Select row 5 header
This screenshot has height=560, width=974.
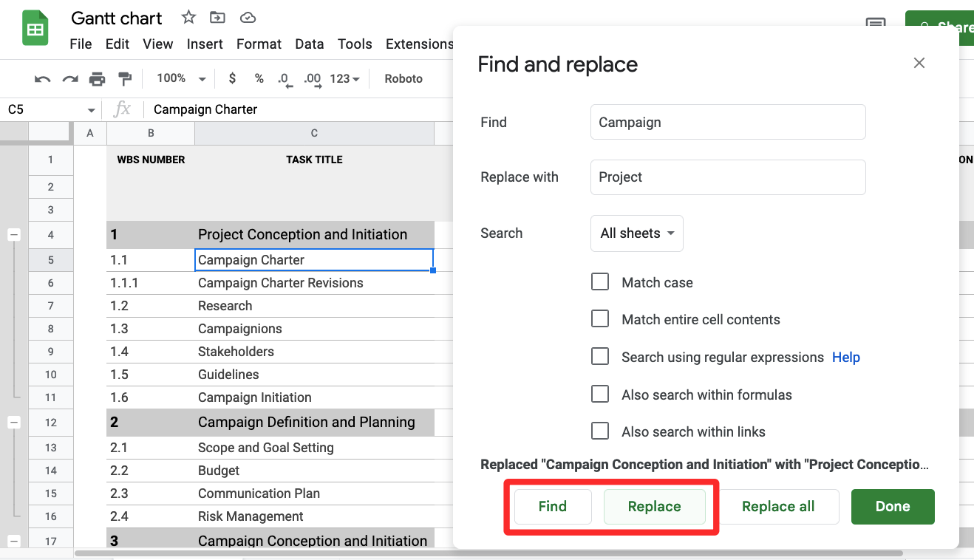coord(51,260)
